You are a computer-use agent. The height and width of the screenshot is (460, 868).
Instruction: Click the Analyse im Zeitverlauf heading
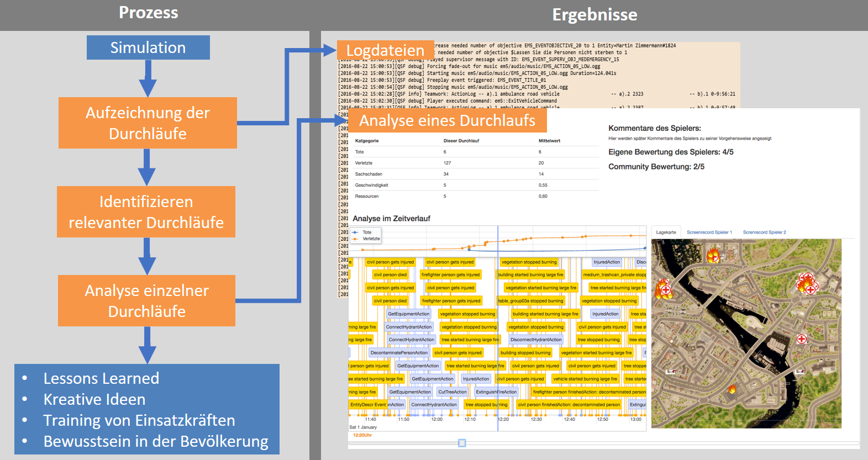391,219
